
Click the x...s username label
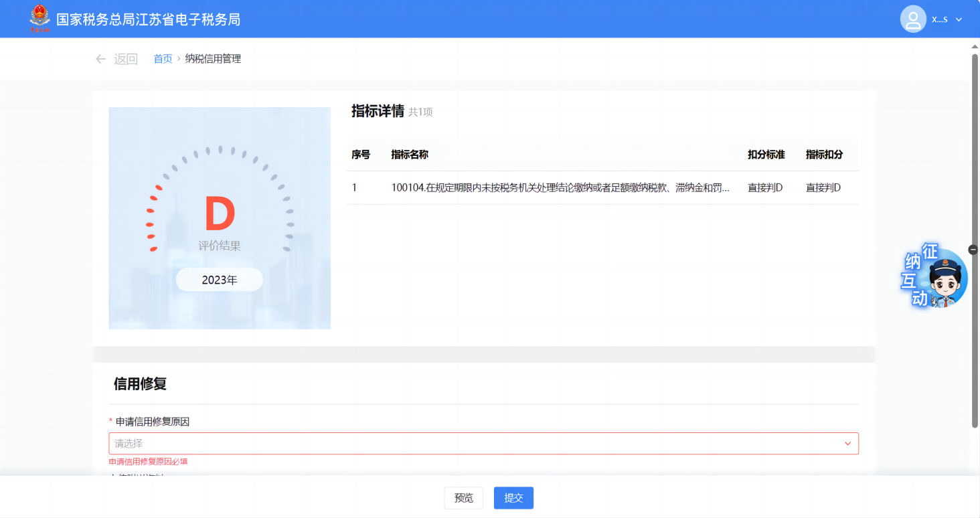point(939,19)
